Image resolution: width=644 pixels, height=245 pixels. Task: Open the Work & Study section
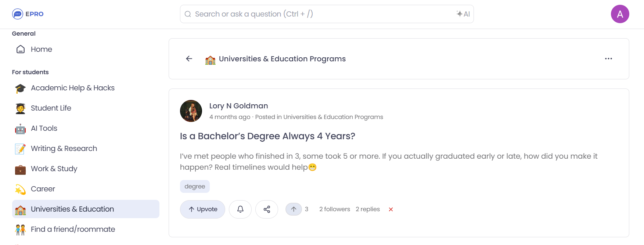pyautogui.click(x=54, y=169)
